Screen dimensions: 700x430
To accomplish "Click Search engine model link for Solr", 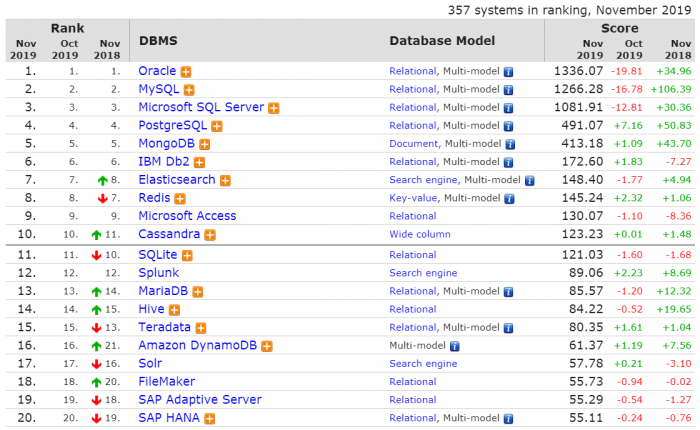I will coord(423,363).
